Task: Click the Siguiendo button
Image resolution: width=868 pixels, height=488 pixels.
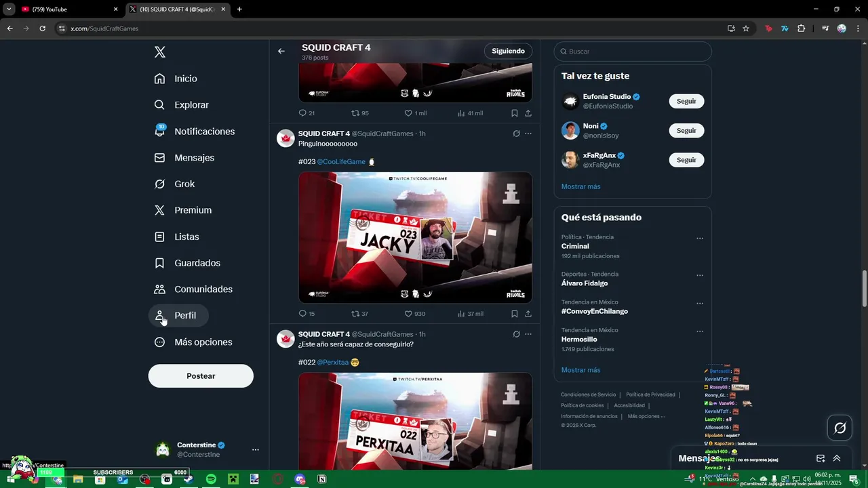Action: point(509,52)
